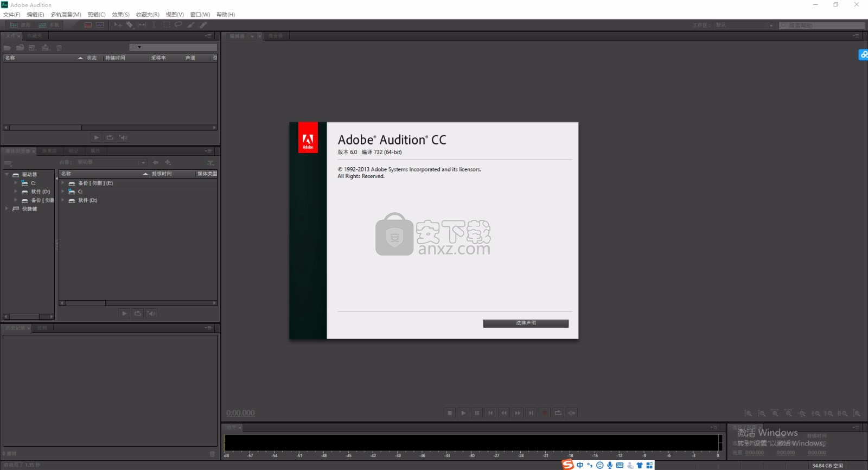
Task: Open 编辑(E) menu
Action: [35, 15]
